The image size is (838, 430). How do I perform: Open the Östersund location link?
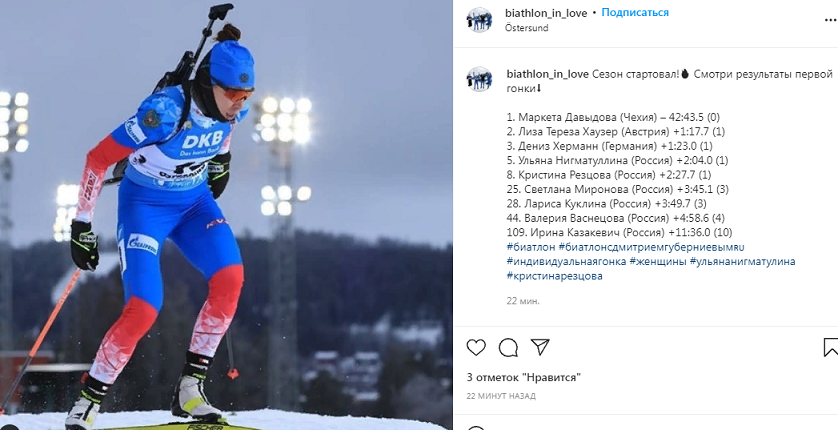click(526, 28)
